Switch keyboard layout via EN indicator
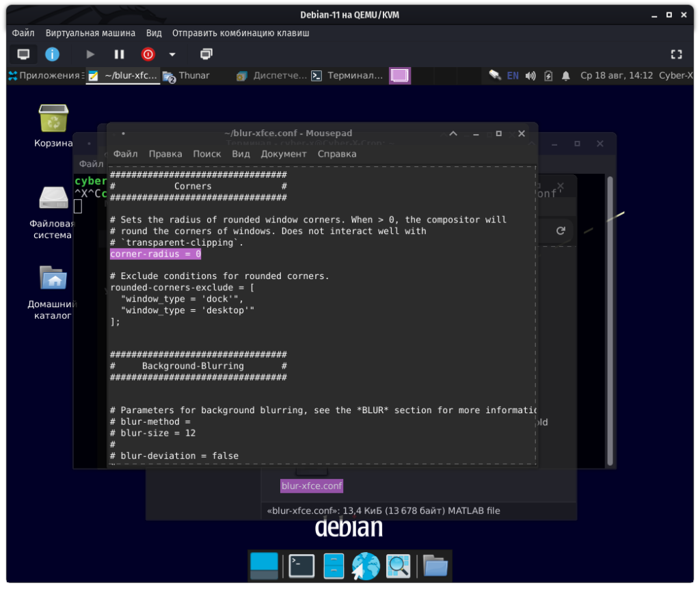This screenshot has width=700, height=589. click(x=513, y=75)
